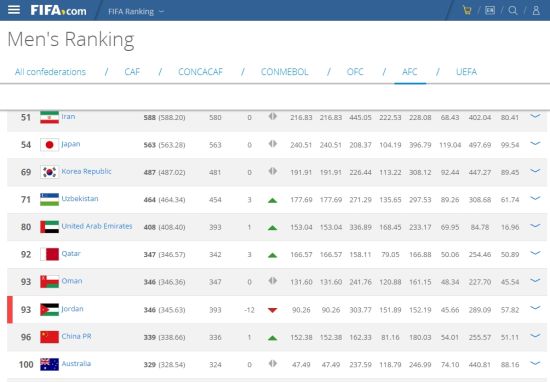The width and height of the screenshot is (550, 382).
Task: Open the Japan team link
Action: click(71, 144)
